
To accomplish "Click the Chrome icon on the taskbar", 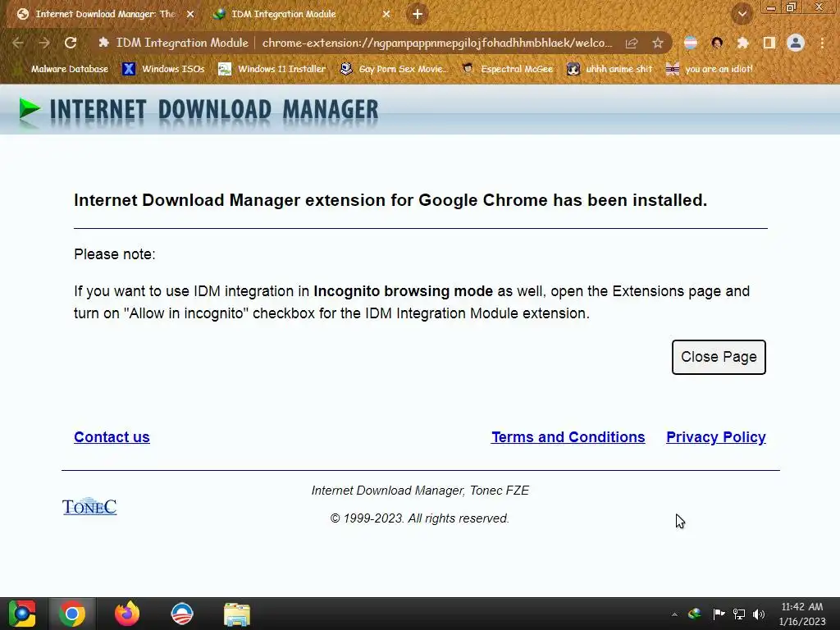I will click(72, 614).
